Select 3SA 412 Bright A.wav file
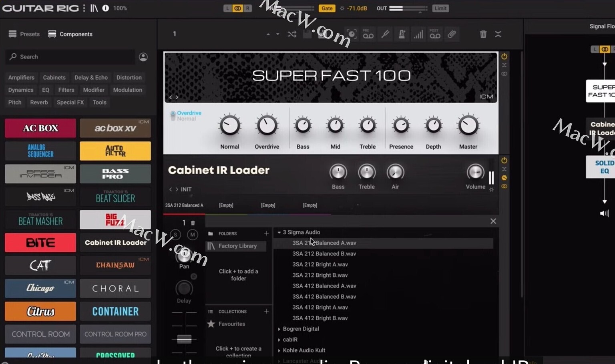The width and height of the screenshot is (615, 364). (320, 307)
